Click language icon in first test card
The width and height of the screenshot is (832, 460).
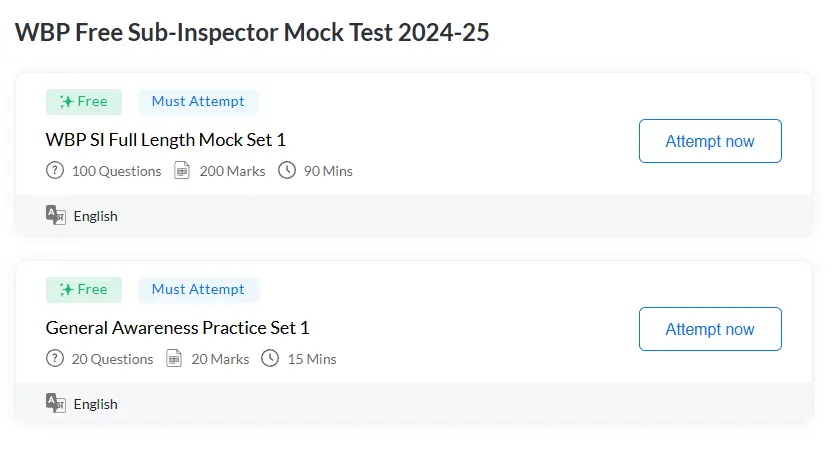(x=56, y=215)
